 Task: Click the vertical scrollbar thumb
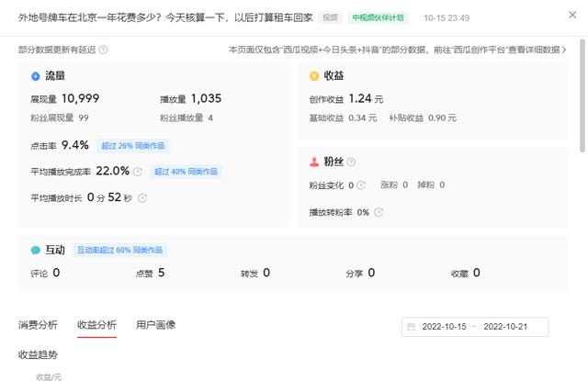click(582, 95)
